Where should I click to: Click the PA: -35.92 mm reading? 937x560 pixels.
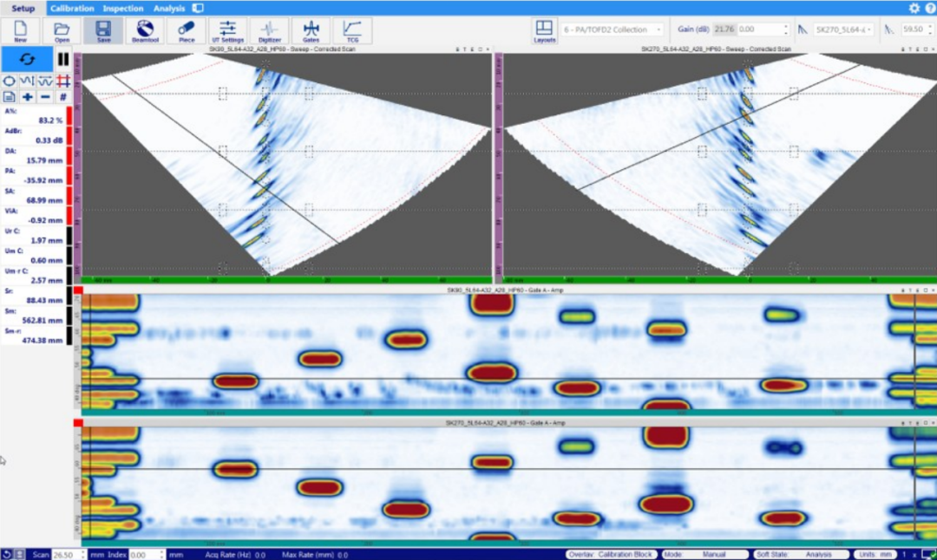[x=34, y=175]
